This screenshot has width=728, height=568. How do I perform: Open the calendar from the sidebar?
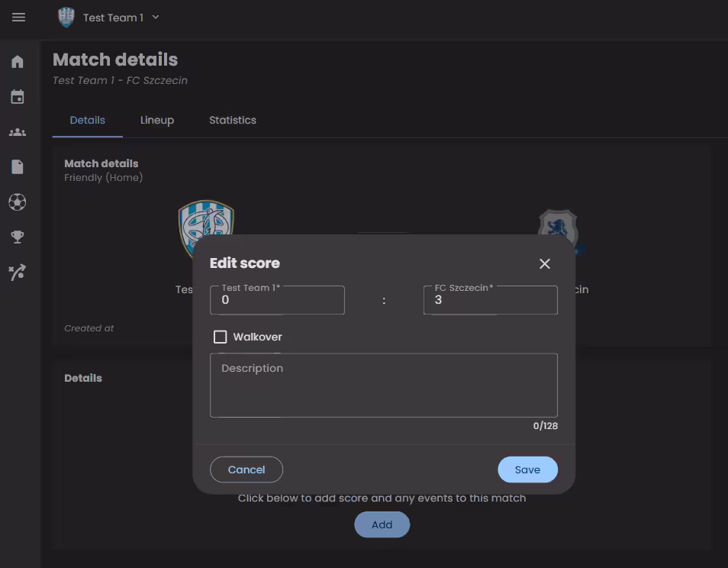click(x=18, y=97)
